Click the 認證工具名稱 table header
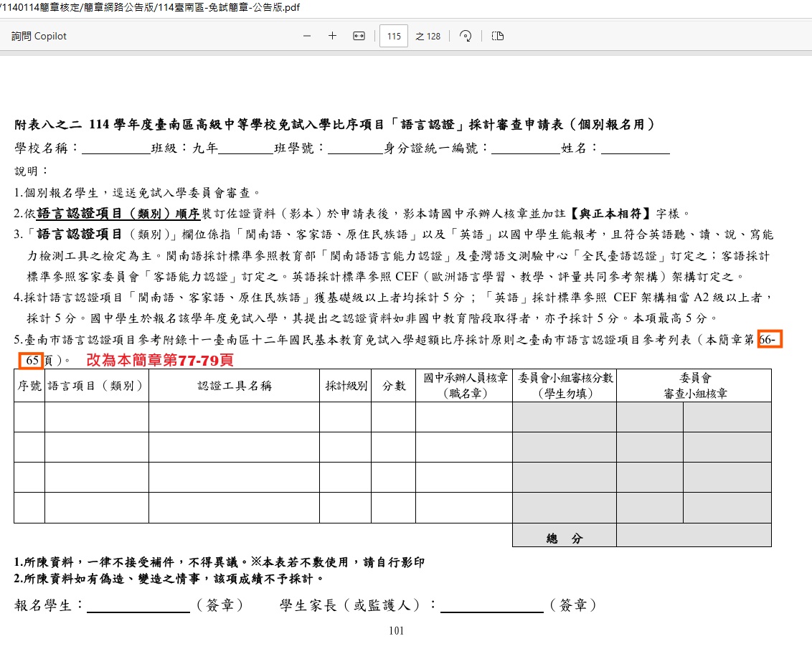 (234, 386)
